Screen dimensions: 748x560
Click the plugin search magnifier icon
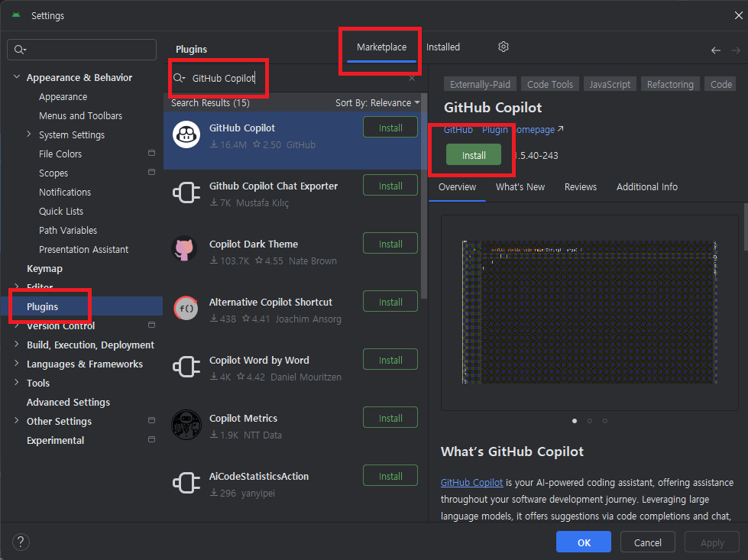pos(179,78)
